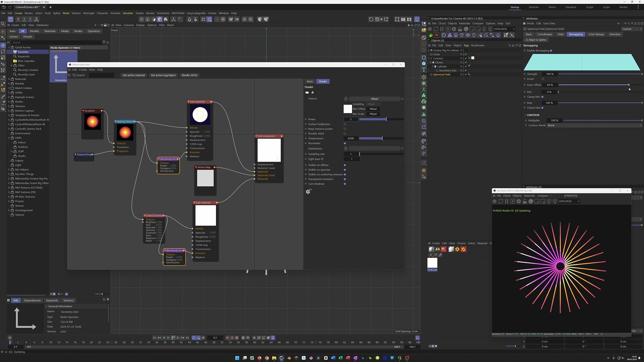The image size is (644, 362).
Task: Select Spherical Field in Objects manager
Action: [x=441, y=75]
